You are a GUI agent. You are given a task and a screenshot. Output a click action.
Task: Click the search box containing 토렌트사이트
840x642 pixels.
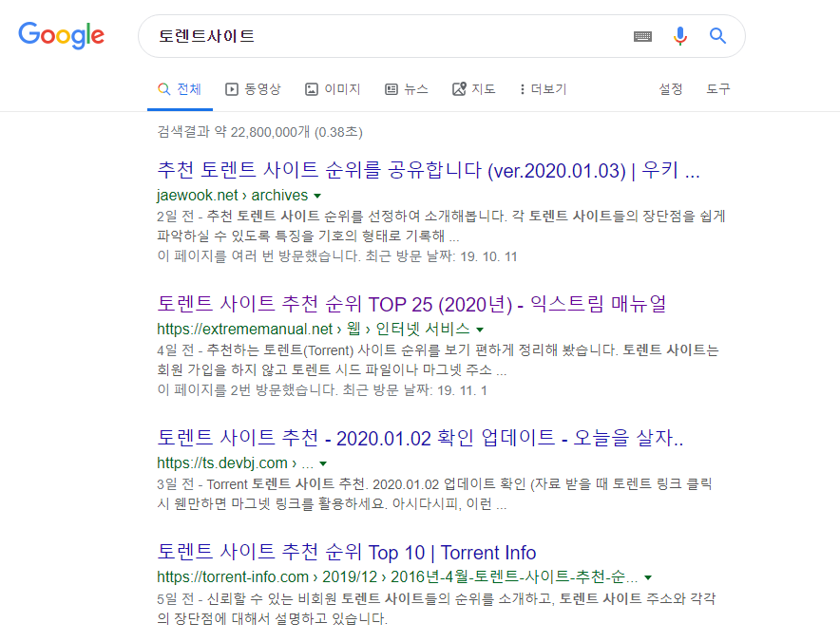pos(442,36)
